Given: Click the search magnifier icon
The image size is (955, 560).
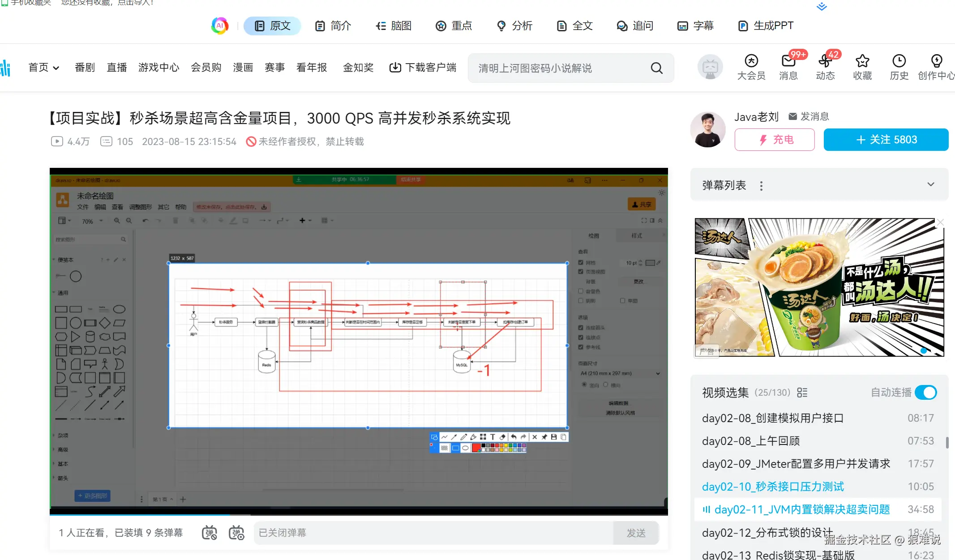Looking at the screenshot, I should (656, 68).
